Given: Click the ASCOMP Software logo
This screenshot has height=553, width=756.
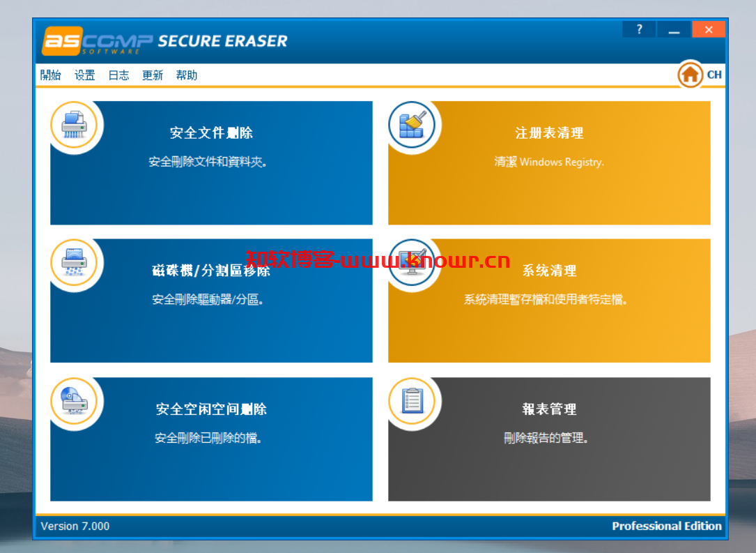Looking at the screenshot, I should tap(98, 41).
